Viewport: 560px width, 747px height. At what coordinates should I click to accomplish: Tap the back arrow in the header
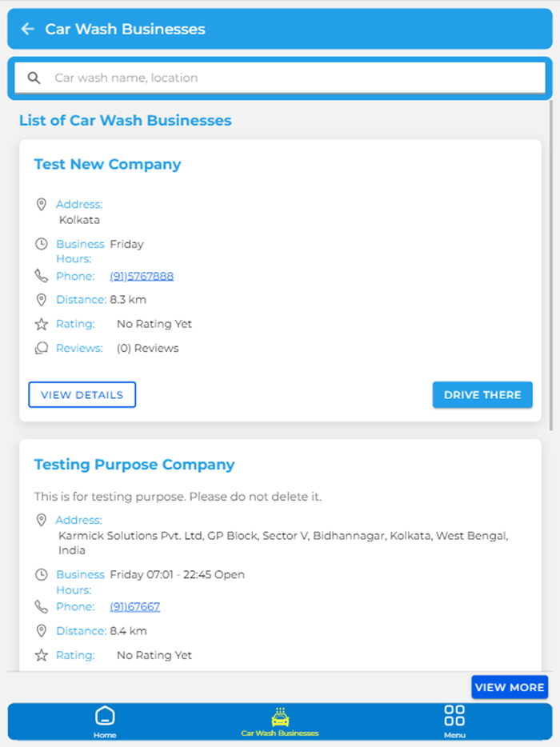pyautogui.click(x=28, y=29)
